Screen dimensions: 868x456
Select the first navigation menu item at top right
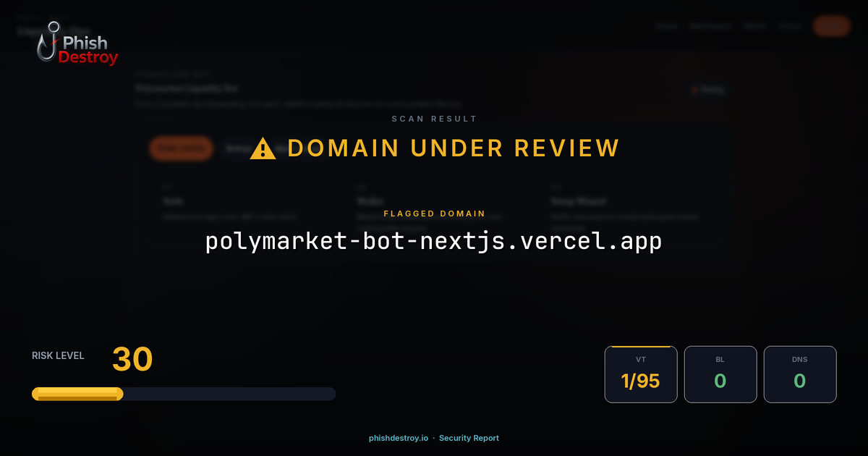666,26
